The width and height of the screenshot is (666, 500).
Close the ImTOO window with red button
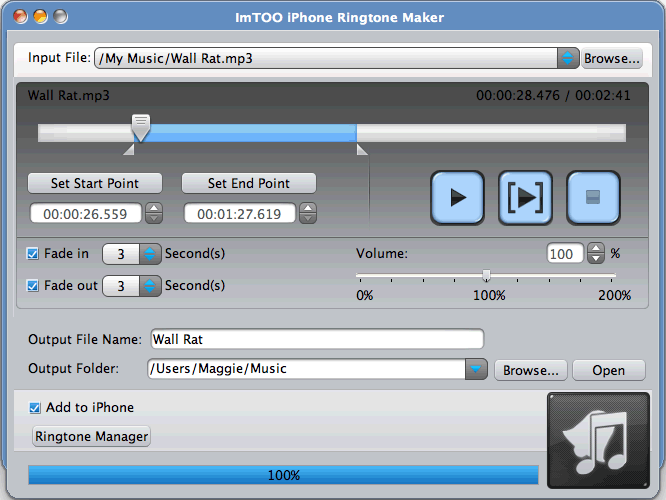[20, 17]
